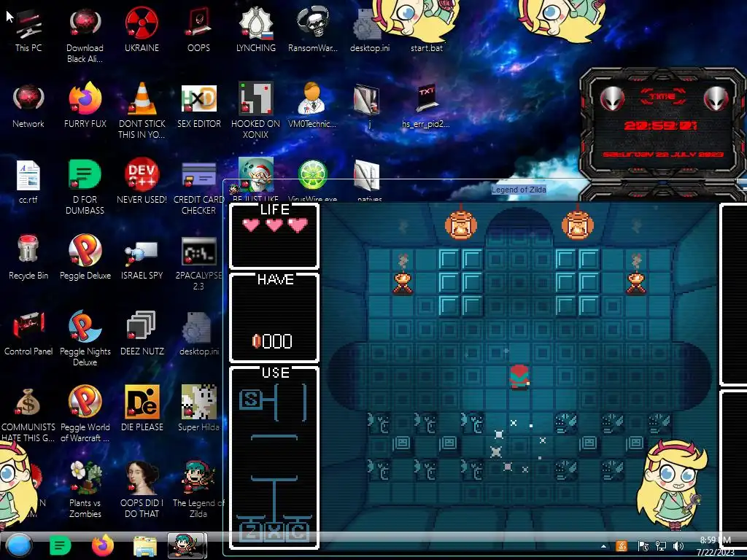
Task: Open the Action Center flag tray icon
Action: pos(643,546)
